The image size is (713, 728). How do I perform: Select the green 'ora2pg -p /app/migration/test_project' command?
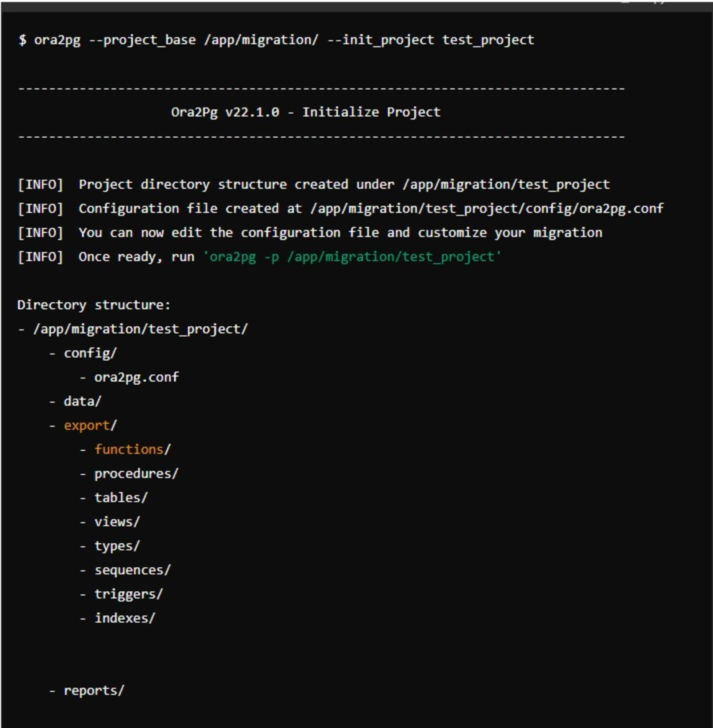point(352,256)
